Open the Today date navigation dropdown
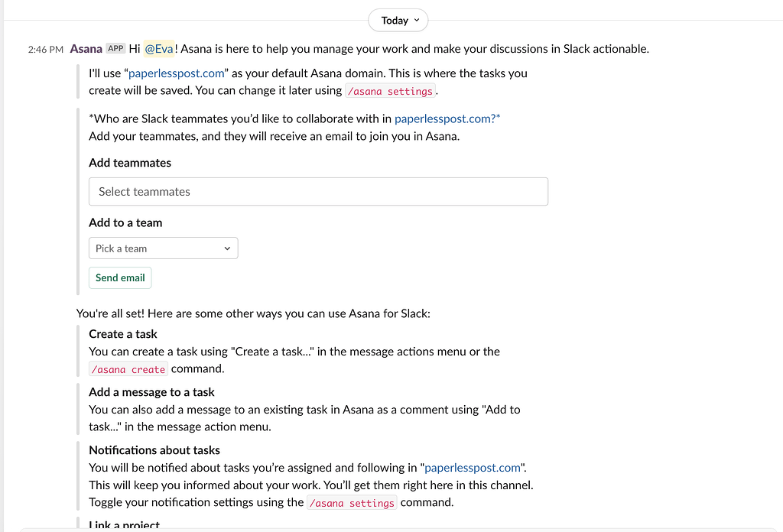Viewport: 783px width, 532px height. click(398, 20)
